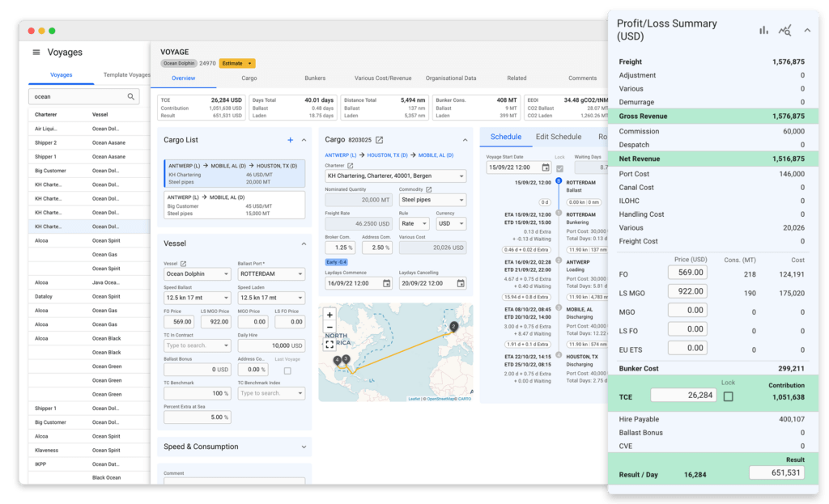Click the trend analysis icon in Profit/Loss Summary

point(784,30)
